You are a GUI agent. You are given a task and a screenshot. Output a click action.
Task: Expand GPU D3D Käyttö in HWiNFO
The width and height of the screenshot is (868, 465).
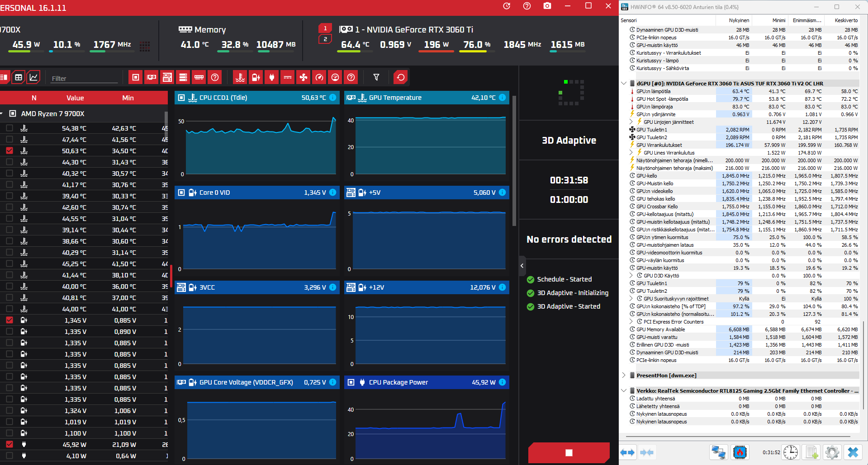coord(631,275)
